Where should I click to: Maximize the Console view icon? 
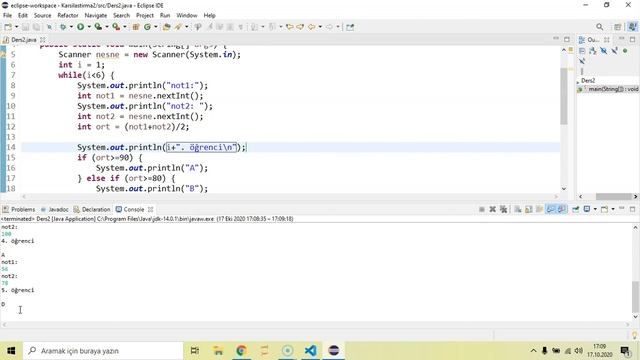point(633,209)
